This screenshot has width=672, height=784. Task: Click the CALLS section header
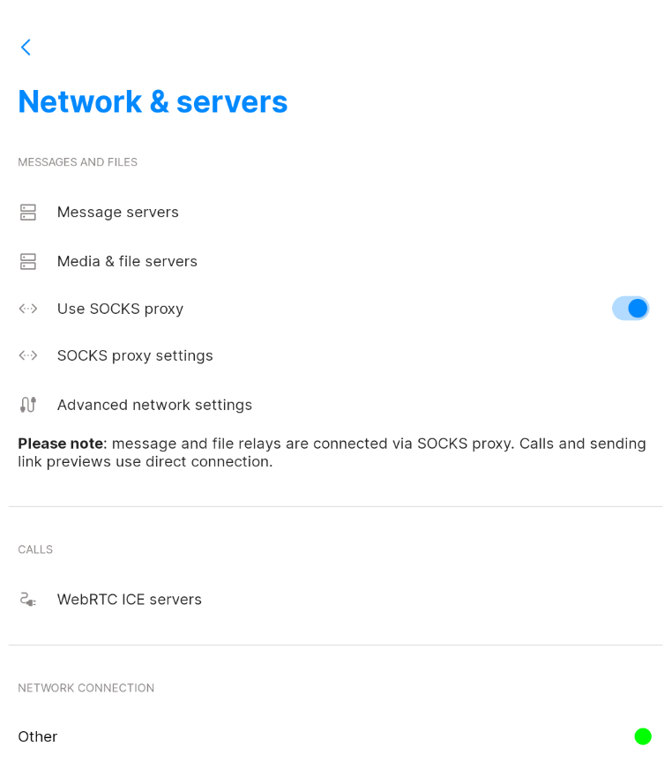click(34, 549)
